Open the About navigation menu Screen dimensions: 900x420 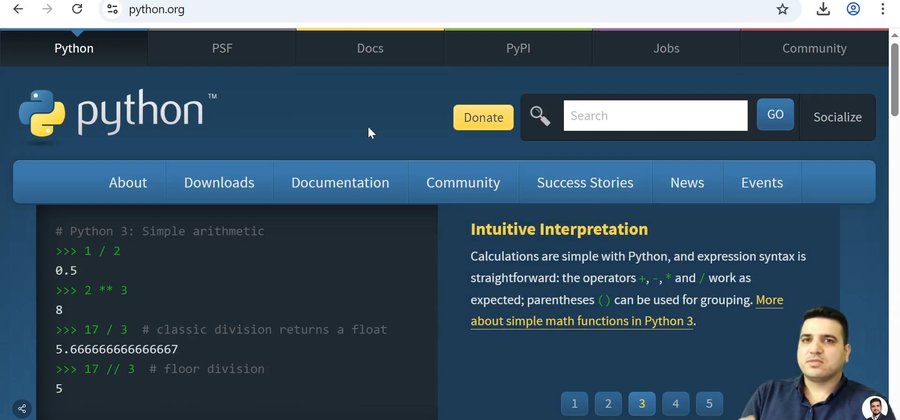click(x=128, y=182)
